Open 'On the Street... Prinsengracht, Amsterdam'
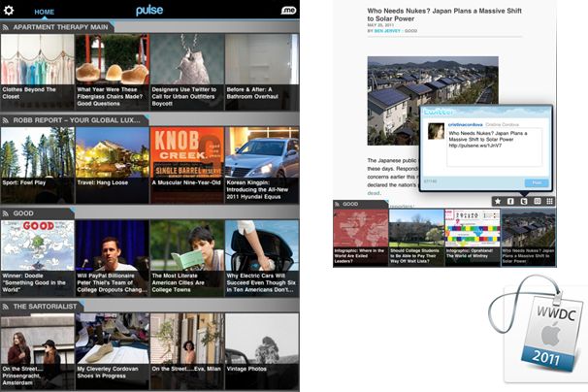This screenshot has width=588, height=392. (x=38, y=351)
